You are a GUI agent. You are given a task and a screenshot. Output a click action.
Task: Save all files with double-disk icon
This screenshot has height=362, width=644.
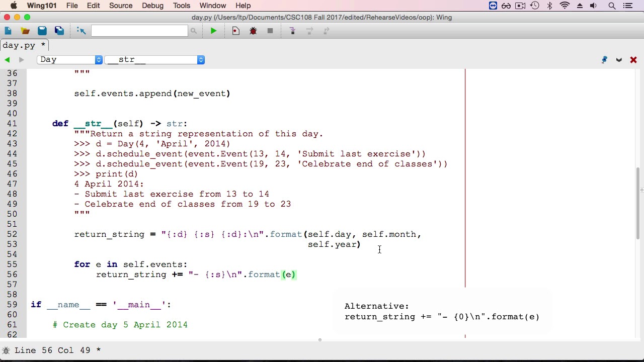[x=59, y=31]
